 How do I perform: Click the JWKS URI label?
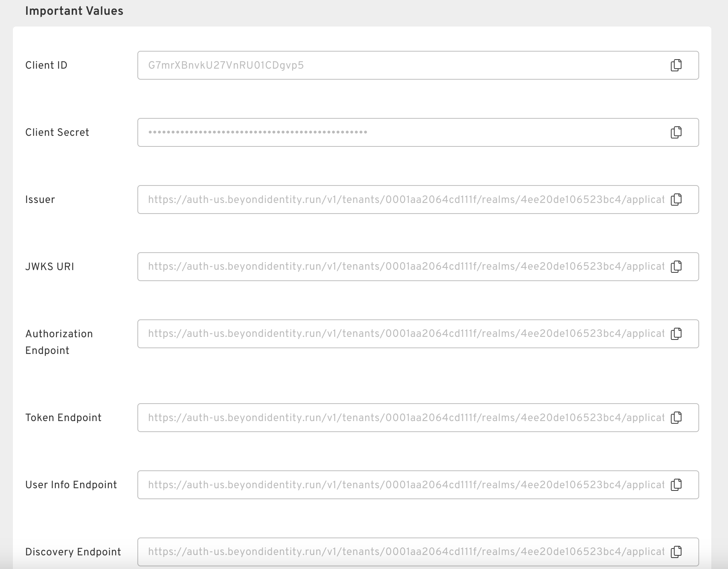[x=50, y=267]
